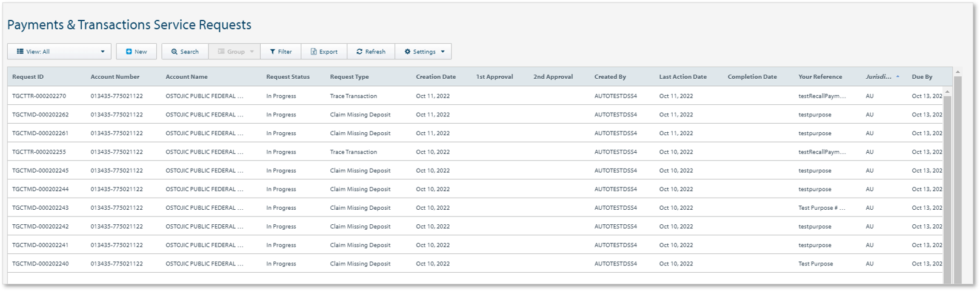The image size is (980, 291).
Task: Click the Search button
Action: [x=185, y=52]
